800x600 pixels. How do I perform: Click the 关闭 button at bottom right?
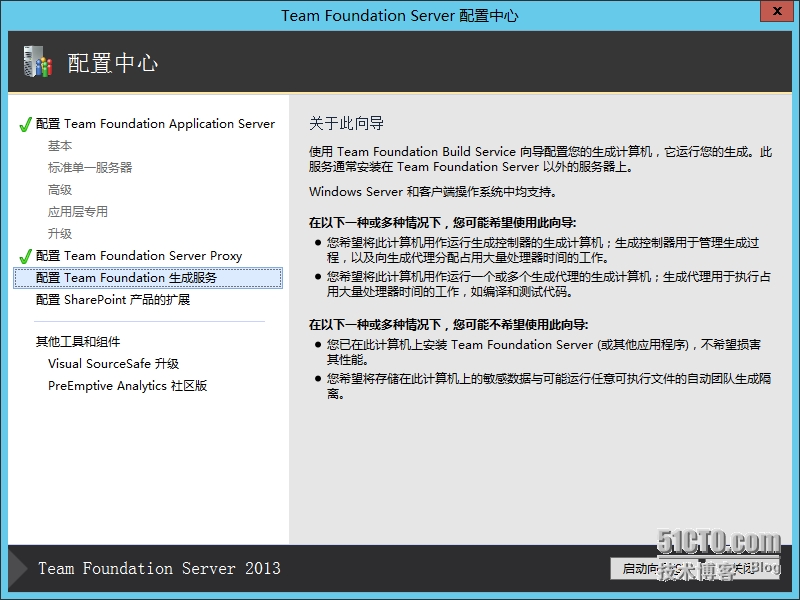point(741,568)
